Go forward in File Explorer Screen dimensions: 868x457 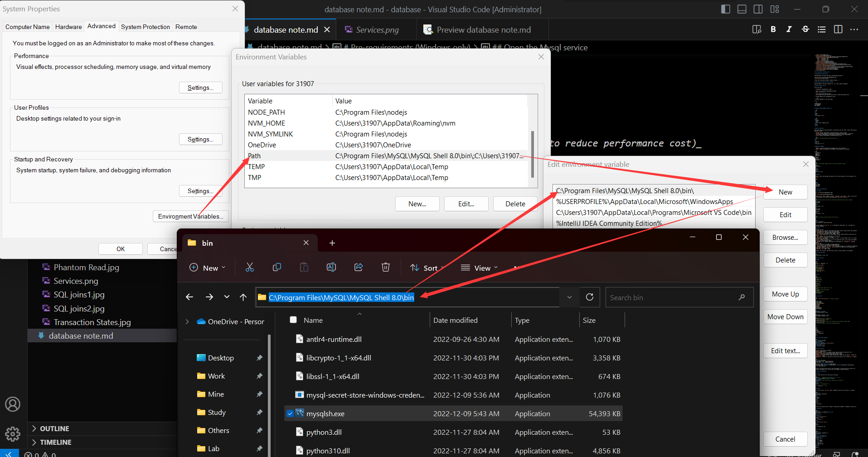pos(209,297)
